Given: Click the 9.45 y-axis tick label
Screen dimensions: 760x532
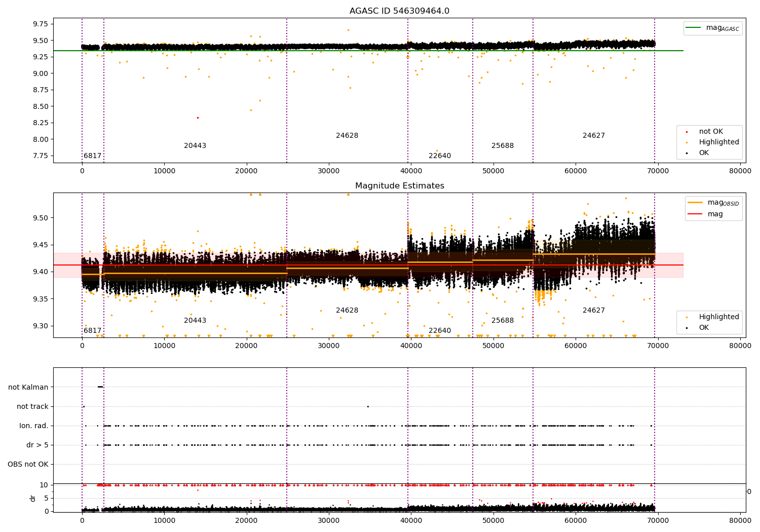Looking at the screenshot, I should tap(40, 245).
